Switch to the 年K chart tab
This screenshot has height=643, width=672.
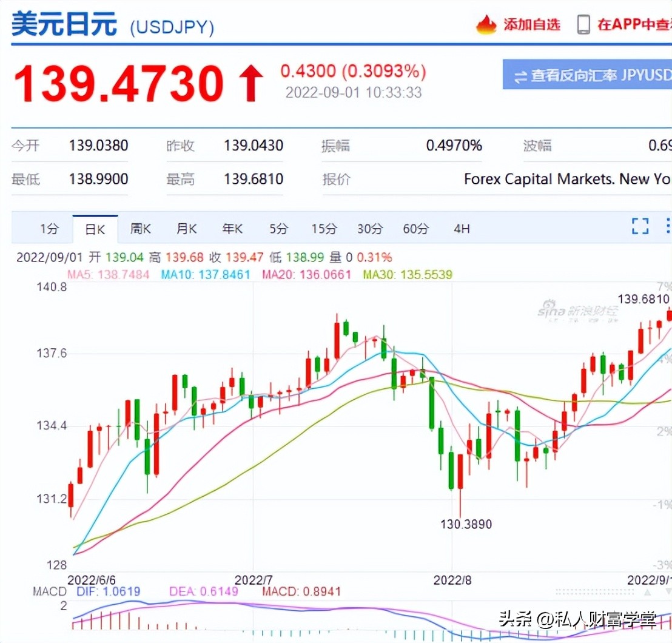click(x=232, y=229)
